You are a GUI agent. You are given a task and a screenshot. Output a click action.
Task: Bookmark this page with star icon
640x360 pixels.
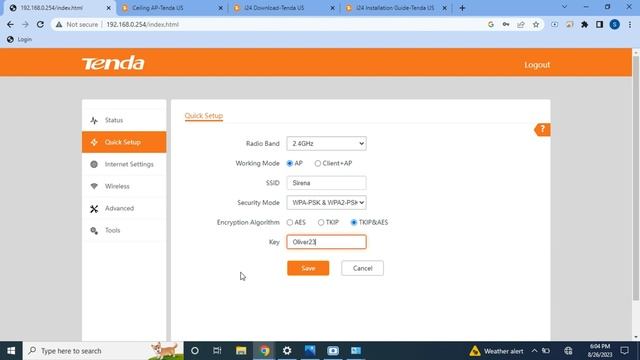coord(536,24)
